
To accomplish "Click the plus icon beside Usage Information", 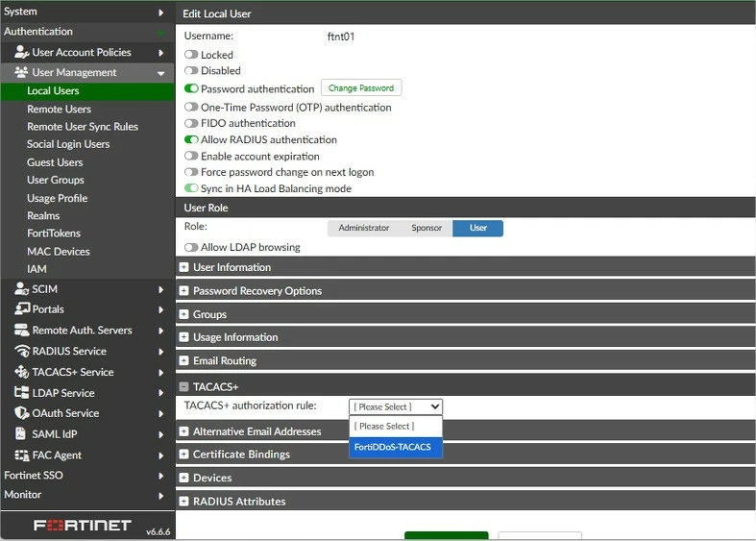I will point(183,337).
